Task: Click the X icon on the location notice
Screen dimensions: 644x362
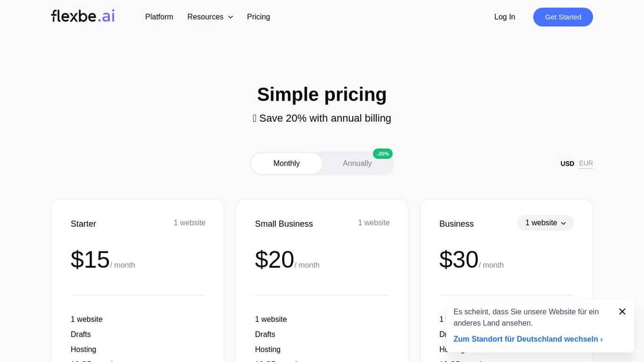Action: coord(622,311)
